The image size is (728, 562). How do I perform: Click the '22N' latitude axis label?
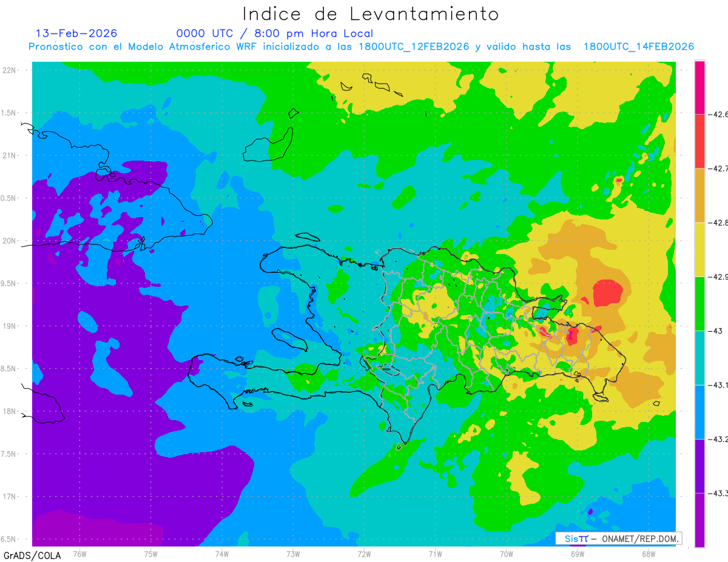(x=8, y=70)
